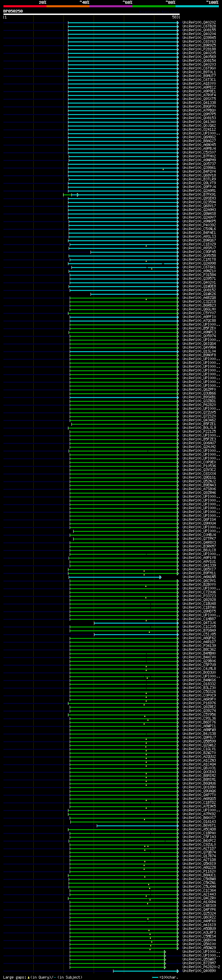Select the orange ~40% identity legend segment
Image resolution: width=222 pixels, height=980 pixels.
pyautogui.click(x=68, y=6)
